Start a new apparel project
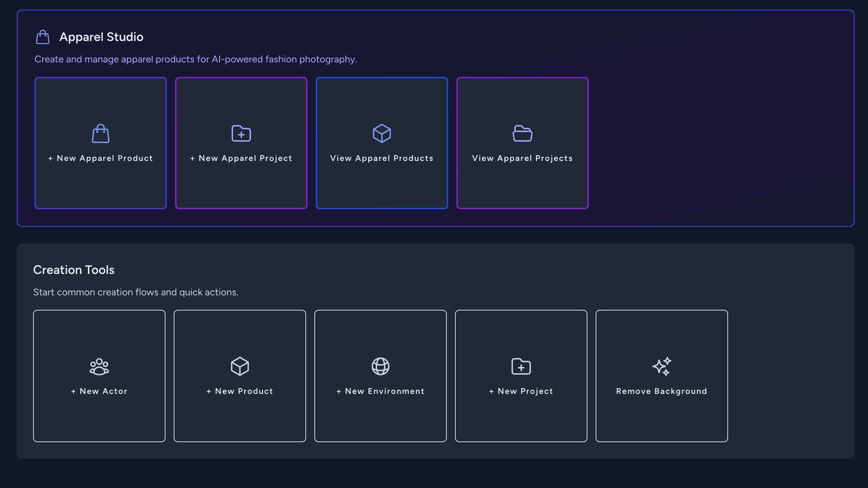The image size is (868, 488). click(241, 143)
